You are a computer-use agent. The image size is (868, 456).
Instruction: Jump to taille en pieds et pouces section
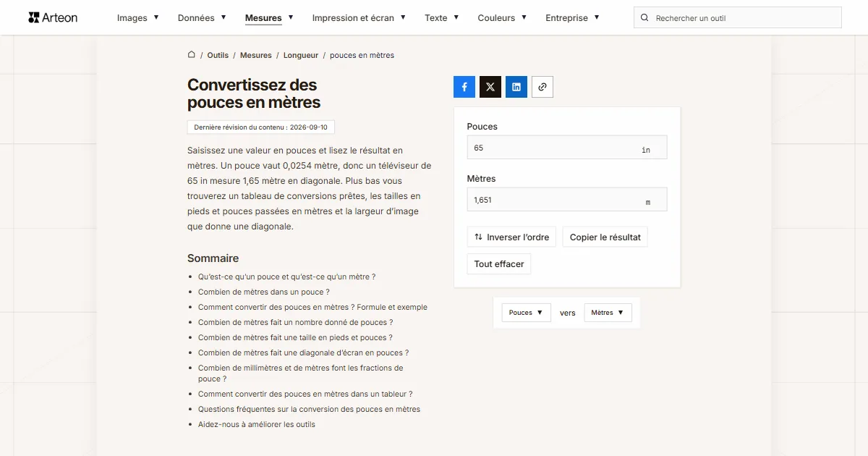[x=295, y=337]
